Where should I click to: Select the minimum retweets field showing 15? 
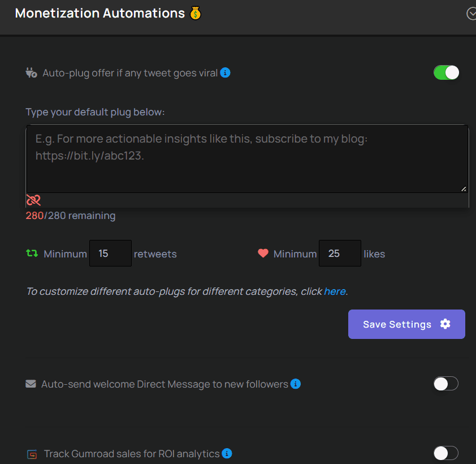110,253
